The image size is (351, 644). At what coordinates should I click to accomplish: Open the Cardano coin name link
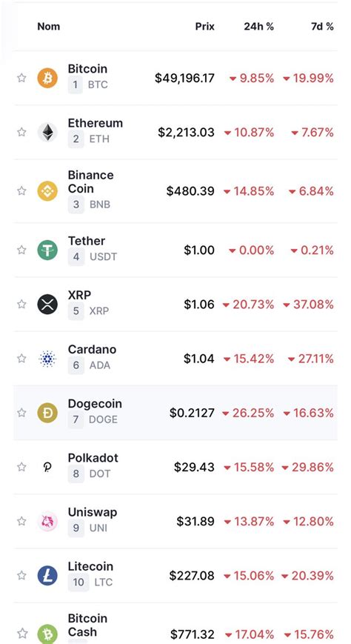tap(92, 350)
